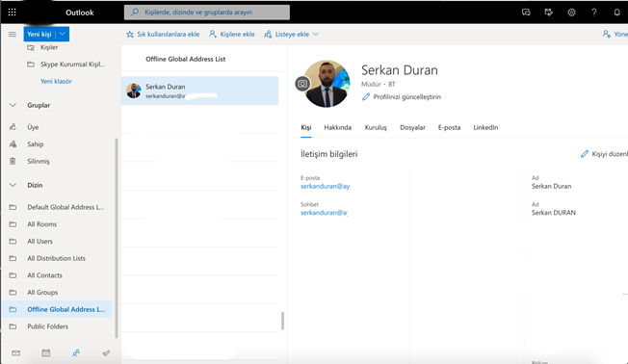
Task: Open Yeni kişi dropdown arrow
Action: click(x=63, y=34)
